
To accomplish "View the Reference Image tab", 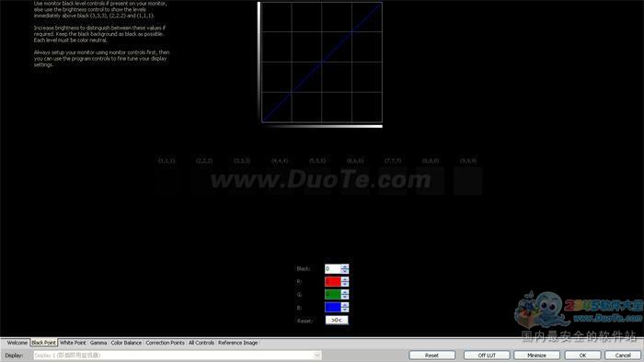I will pos(237,343).
